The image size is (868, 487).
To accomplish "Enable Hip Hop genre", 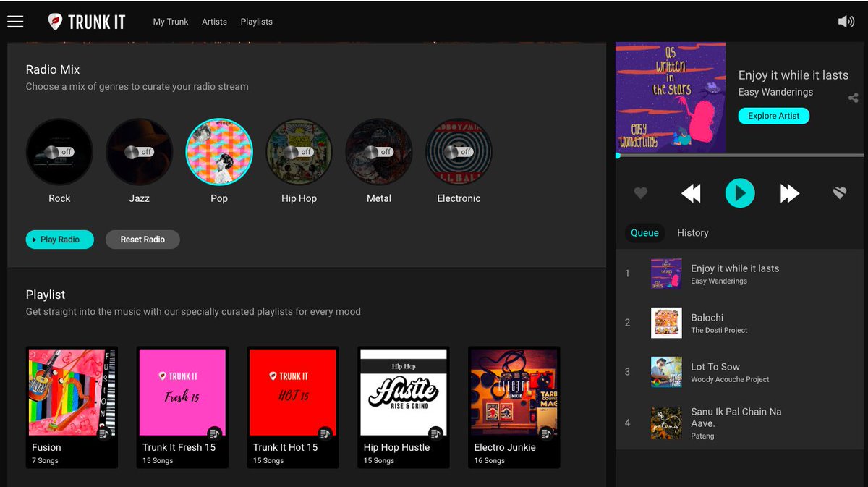I will click(x=299, y=152).
